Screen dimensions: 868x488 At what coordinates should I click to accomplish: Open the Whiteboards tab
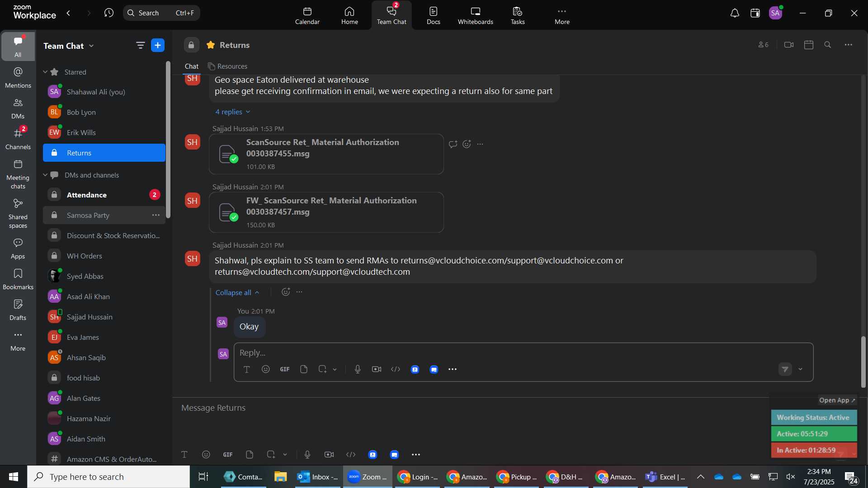[476, 15]
